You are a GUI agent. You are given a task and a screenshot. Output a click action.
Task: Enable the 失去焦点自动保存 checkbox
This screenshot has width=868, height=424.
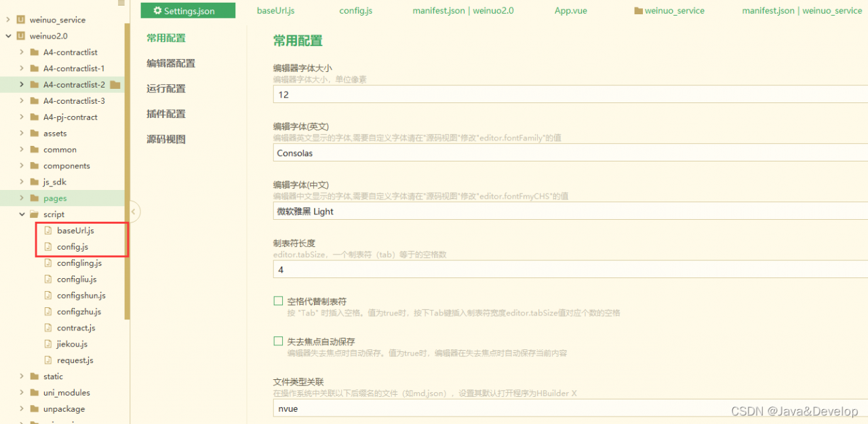click(x=278, y=341)
